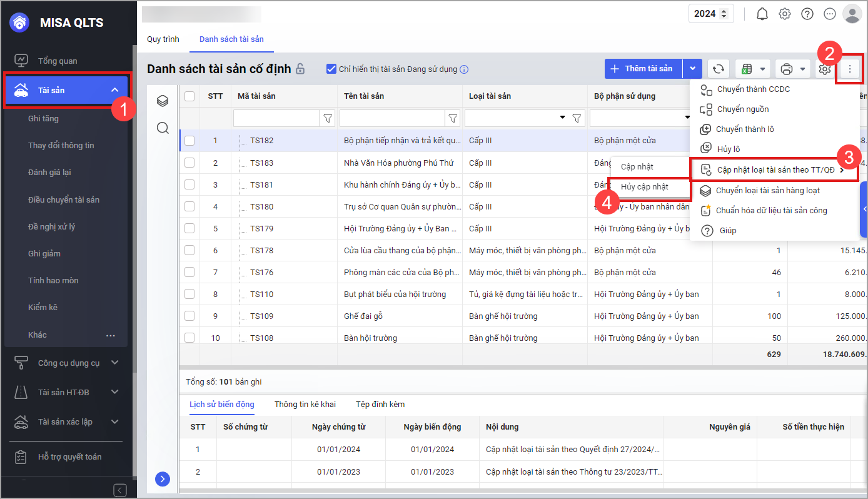This screenshot has height=499, width=868.
Task: Click the Thêm tài sản button
Action: [x=643, y=69]
